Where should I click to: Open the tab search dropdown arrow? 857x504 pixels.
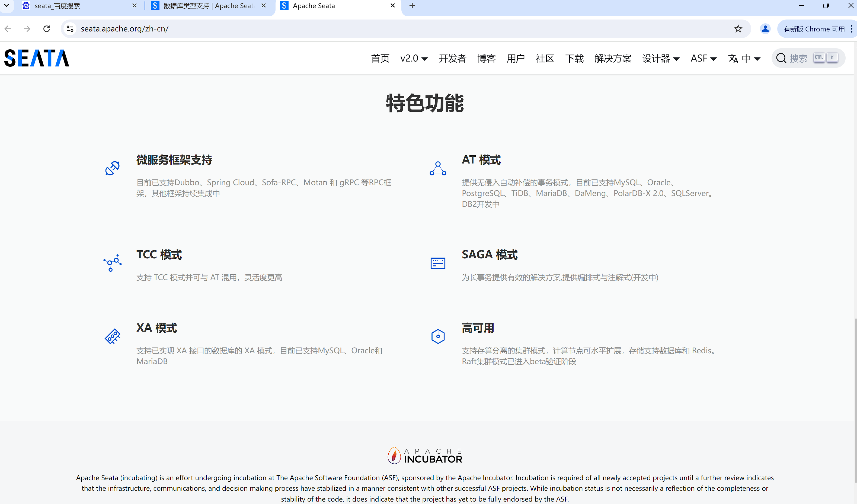coord(7,5)
